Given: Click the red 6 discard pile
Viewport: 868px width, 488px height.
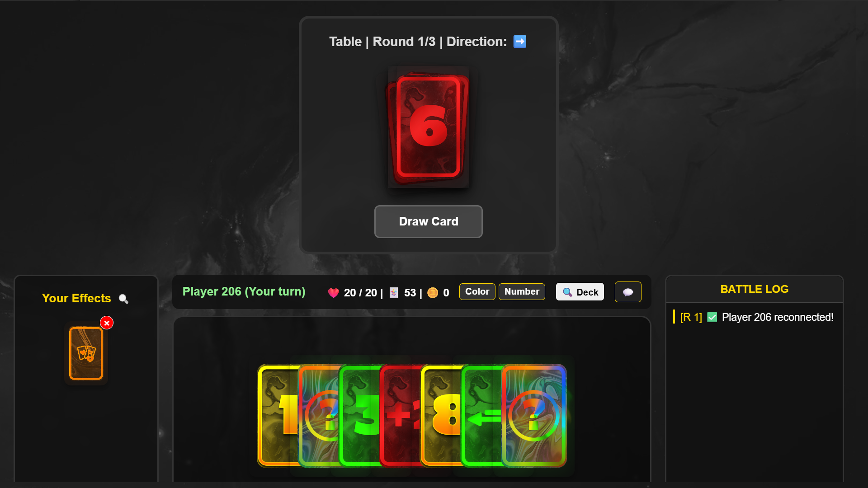Looking at the screenshot, I should click(x=428, y=127).
